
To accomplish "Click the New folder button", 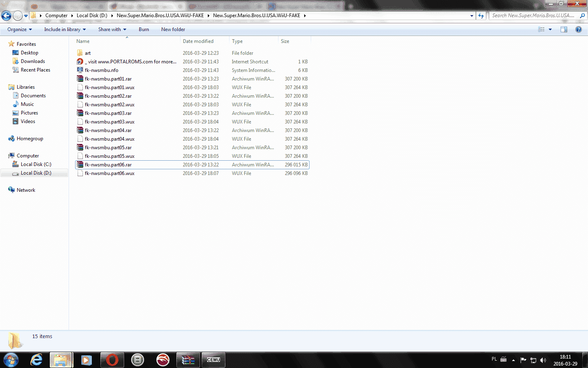I will [173, 29].
